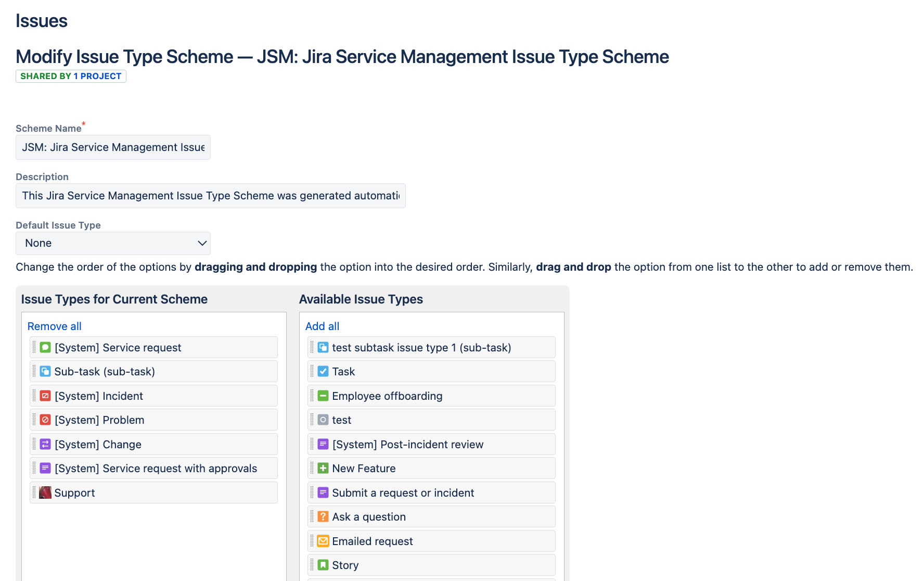Click the Submit a request or incident icon
The width and height of the screenshot is (924, 581).
323,492
